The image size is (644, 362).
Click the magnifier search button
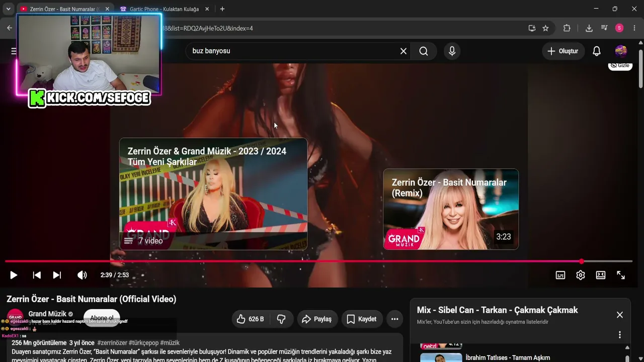[x=424, y=51]
